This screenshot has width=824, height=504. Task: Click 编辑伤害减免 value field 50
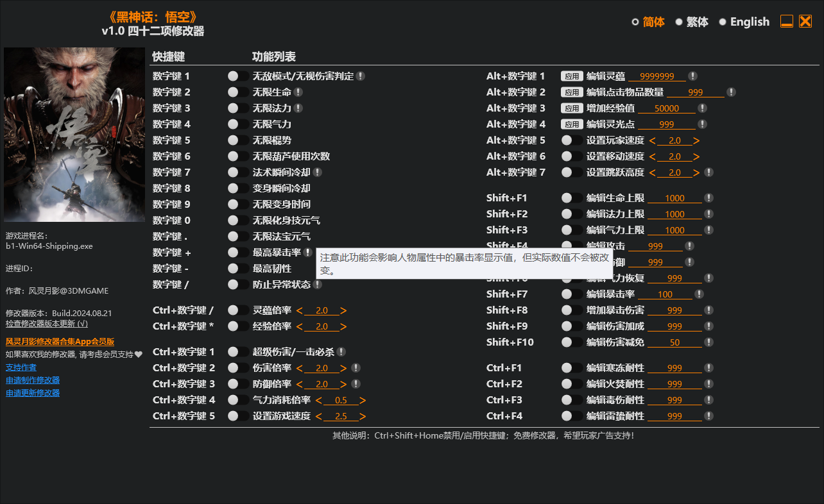(x=674, y=342)
